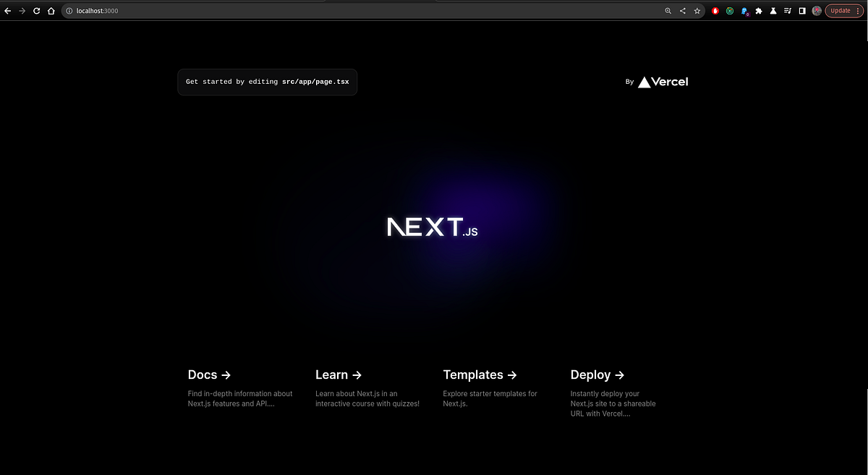Screen dimensions: 868x475
Task: Open the browser Extensions puzzle icon
Action: tap(758, 10)
